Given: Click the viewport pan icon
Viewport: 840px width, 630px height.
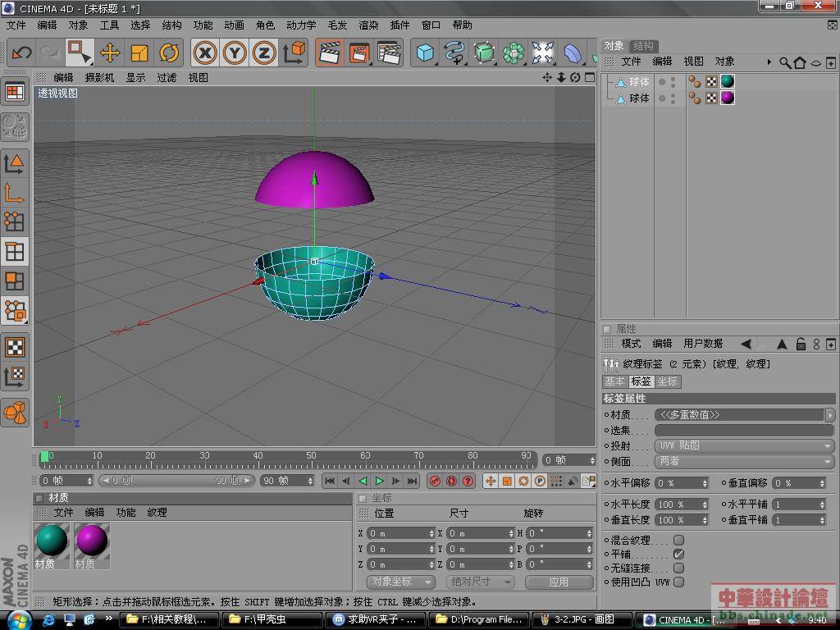Looking at the screenshot, I should 547,78.
